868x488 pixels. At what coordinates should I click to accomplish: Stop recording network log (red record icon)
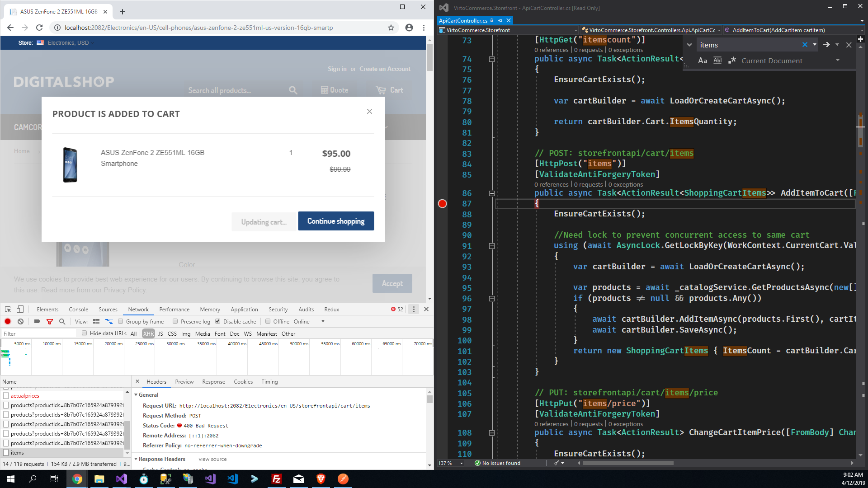[7, 321]
